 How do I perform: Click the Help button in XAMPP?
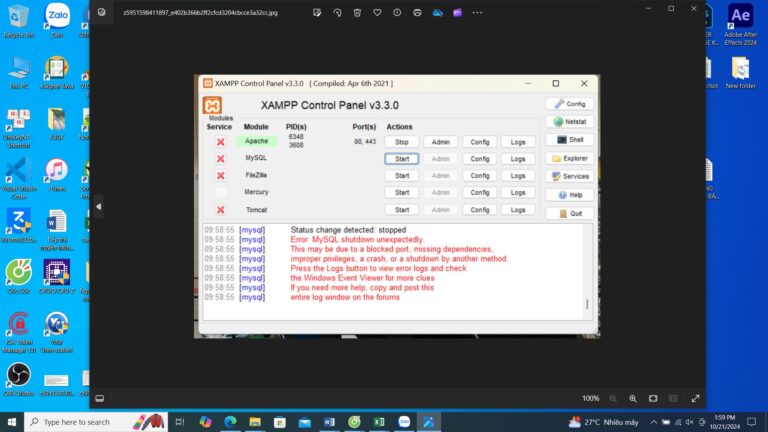570,195
